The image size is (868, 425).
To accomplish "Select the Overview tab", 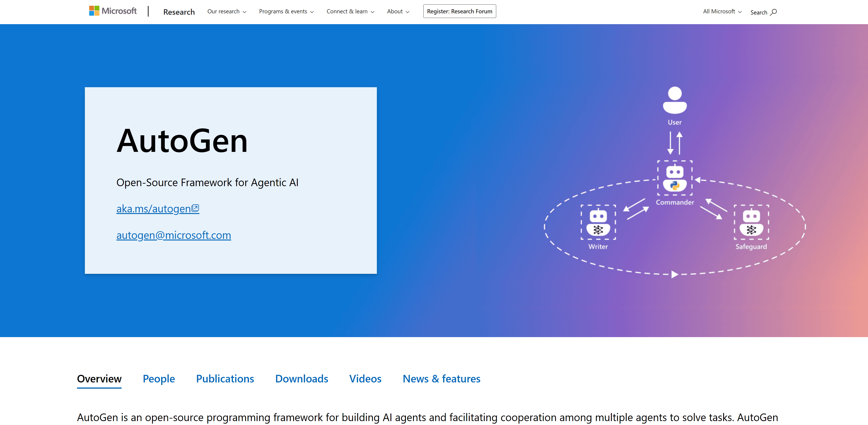I will click(99, 379).
